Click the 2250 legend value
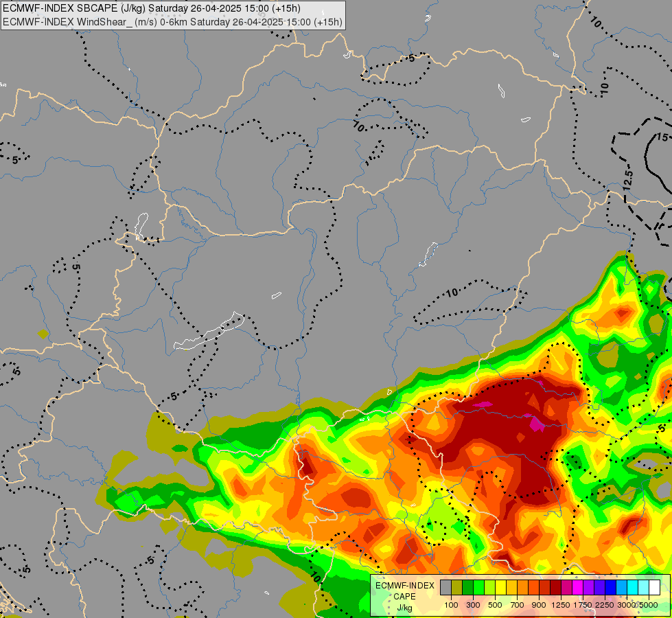 [605, 605]
